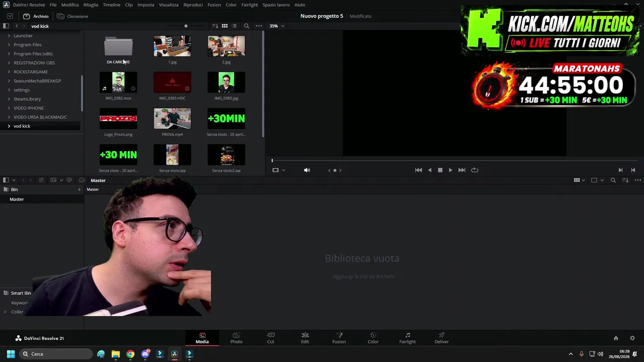Select the vod kick folder
The width and height of the screenshot is (644, 362).
point(40,126)
